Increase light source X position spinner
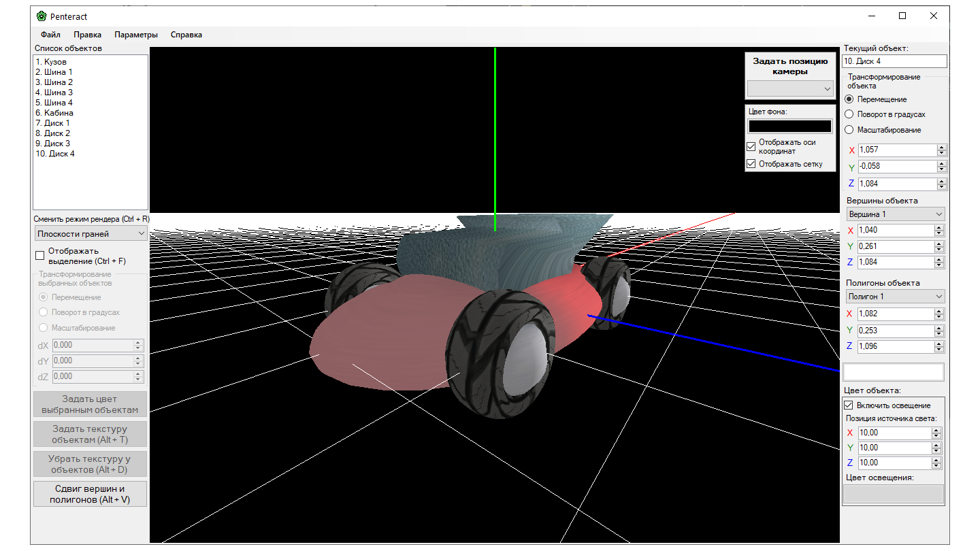Screen dimensions: 980x551 [x=936, y=430]
